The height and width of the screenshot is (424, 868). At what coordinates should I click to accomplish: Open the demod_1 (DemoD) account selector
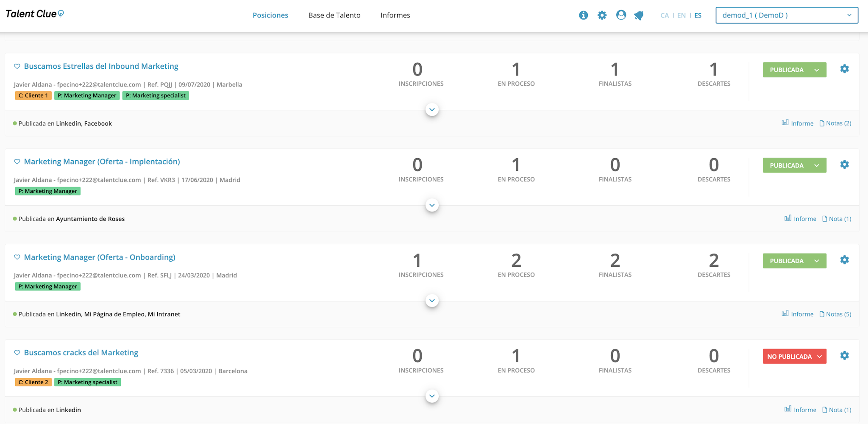[786, 15]
